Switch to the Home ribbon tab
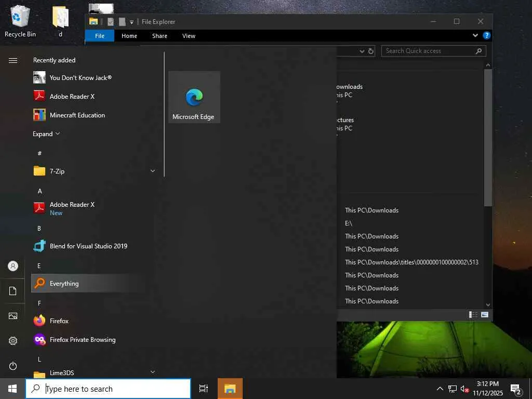The height and width of the screenshot is (399, 532). 129,36
